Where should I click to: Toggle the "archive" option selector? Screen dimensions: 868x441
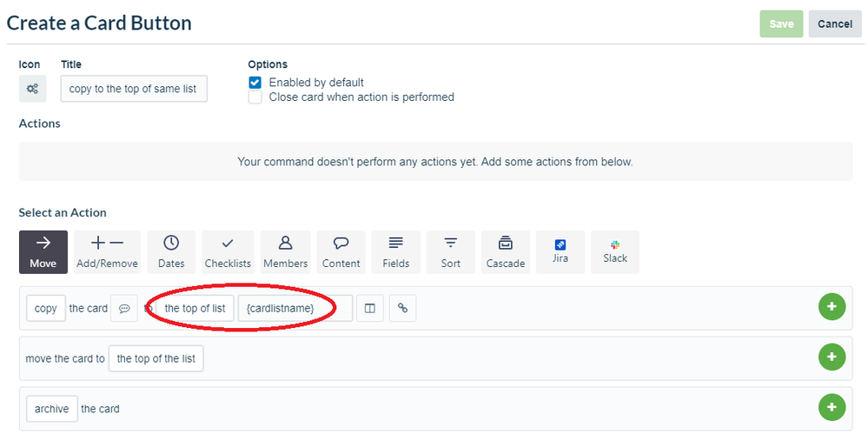[x=52, y=409]
